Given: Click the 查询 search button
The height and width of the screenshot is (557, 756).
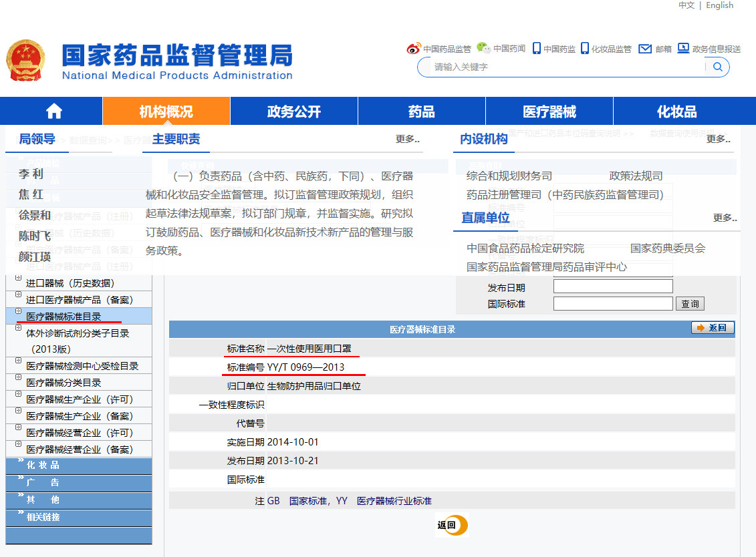Looking at the screenshot, I should 690,304.
